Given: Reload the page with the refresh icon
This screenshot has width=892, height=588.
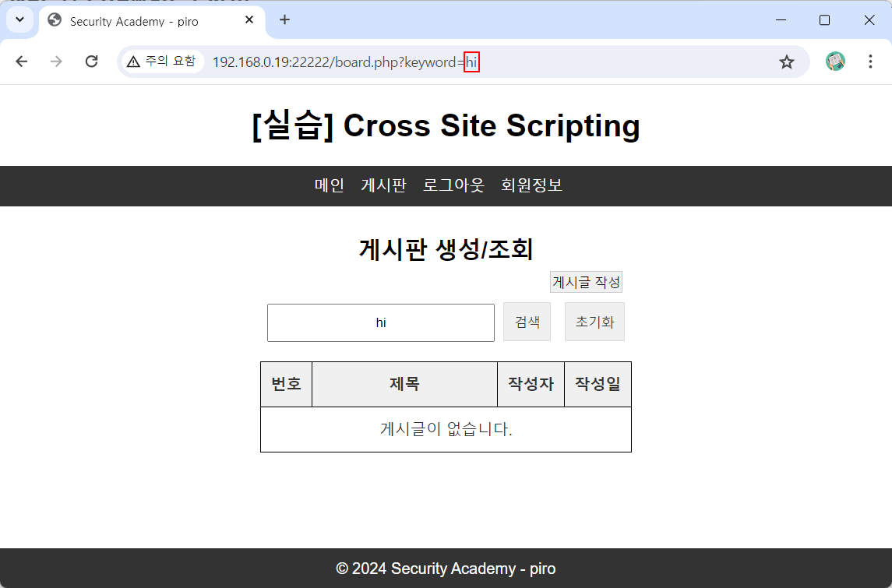Looking at the screenshot, I should [92, 62].
